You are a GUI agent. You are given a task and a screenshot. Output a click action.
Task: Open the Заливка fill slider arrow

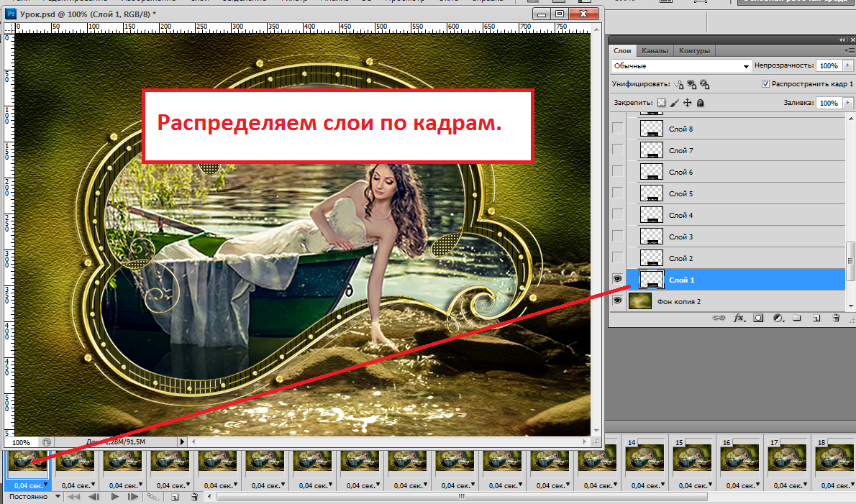click(x=848, y=103)
